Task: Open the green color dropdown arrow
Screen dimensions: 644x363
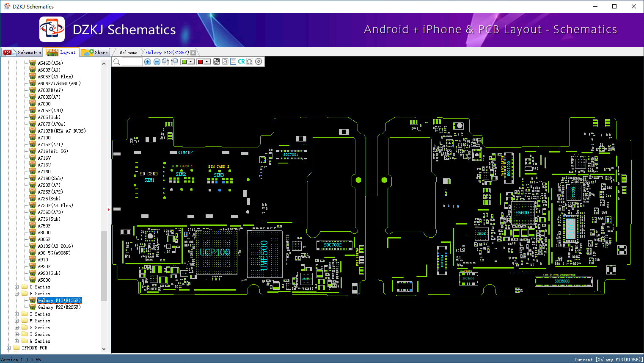Action: [x=191, y=62]
